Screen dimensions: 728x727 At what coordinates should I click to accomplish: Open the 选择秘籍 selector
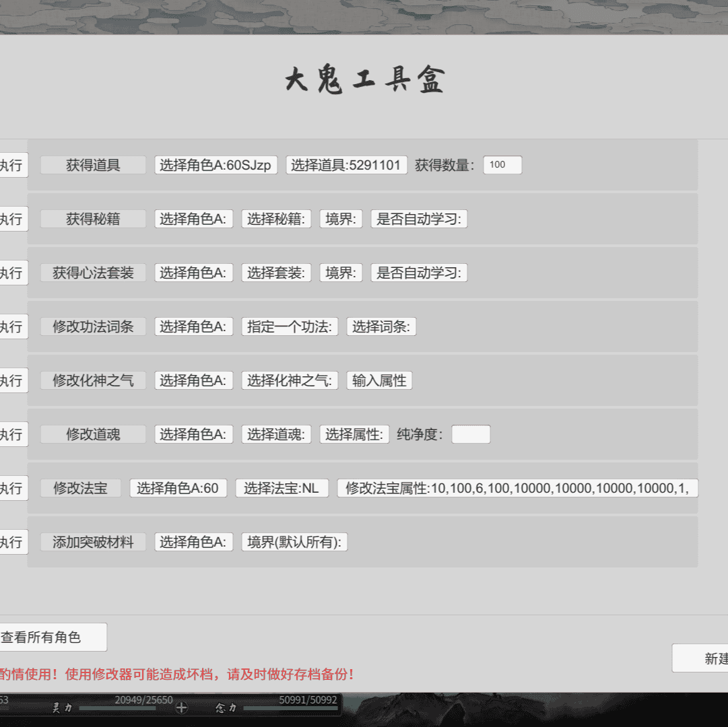276,219
